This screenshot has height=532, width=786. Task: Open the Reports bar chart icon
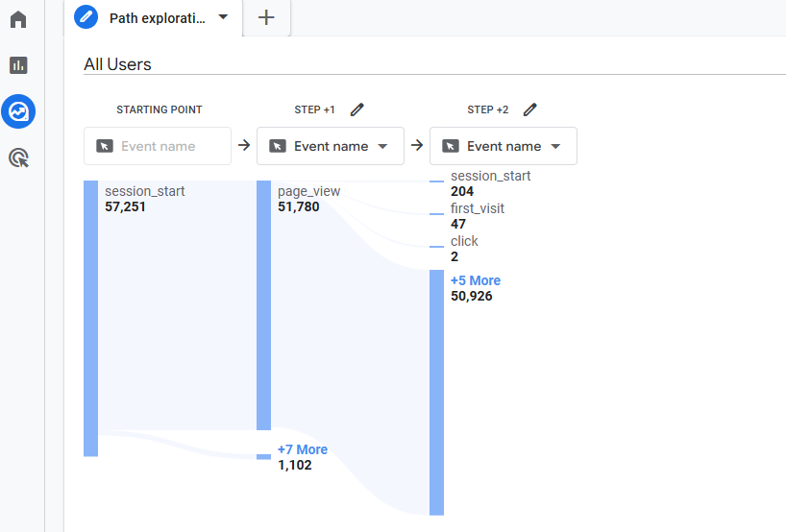[x=18, y=65]
